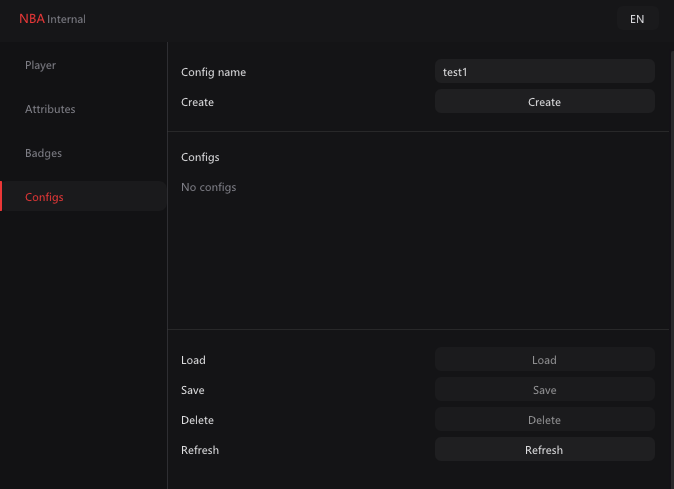674x489 pixels.
Task: Click the 'Load' row label
Action: (x=193, y=360)
